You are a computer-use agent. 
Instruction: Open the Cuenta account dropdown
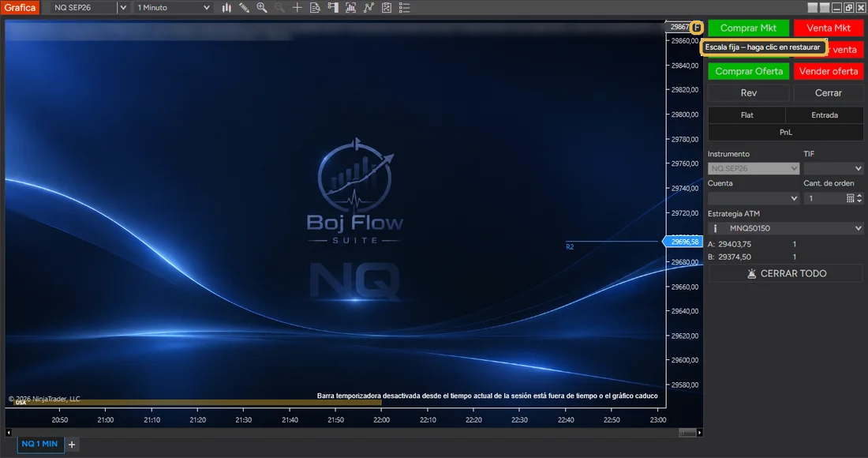click(754, 198)
